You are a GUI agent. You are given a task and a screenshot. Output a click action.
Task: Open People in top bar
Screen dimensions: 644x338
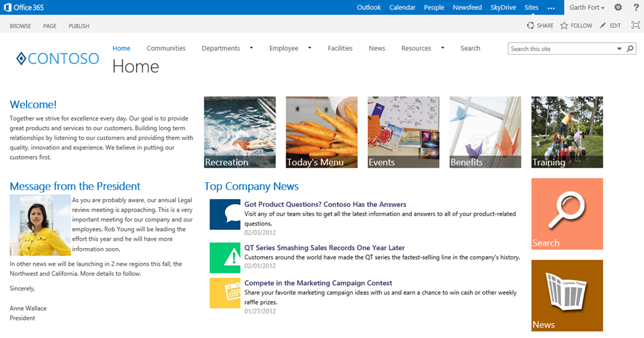pos(434,8)
